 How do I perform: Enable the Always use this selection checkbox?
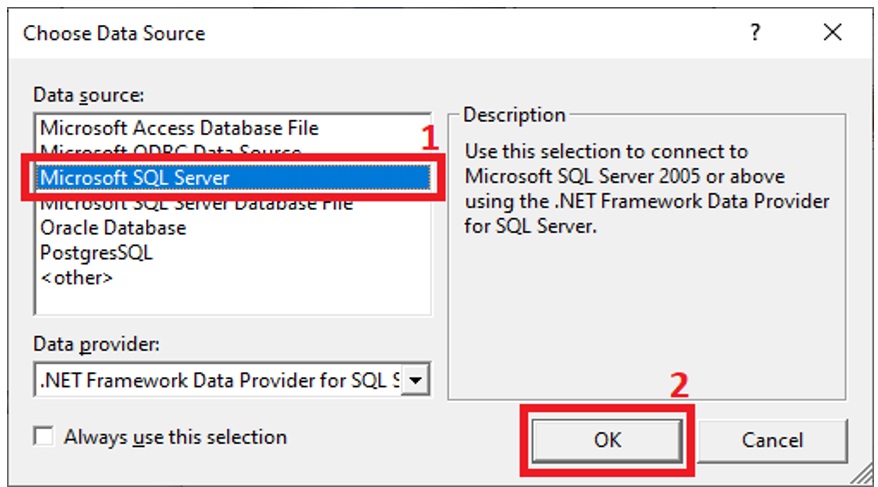tap(44, 436)
